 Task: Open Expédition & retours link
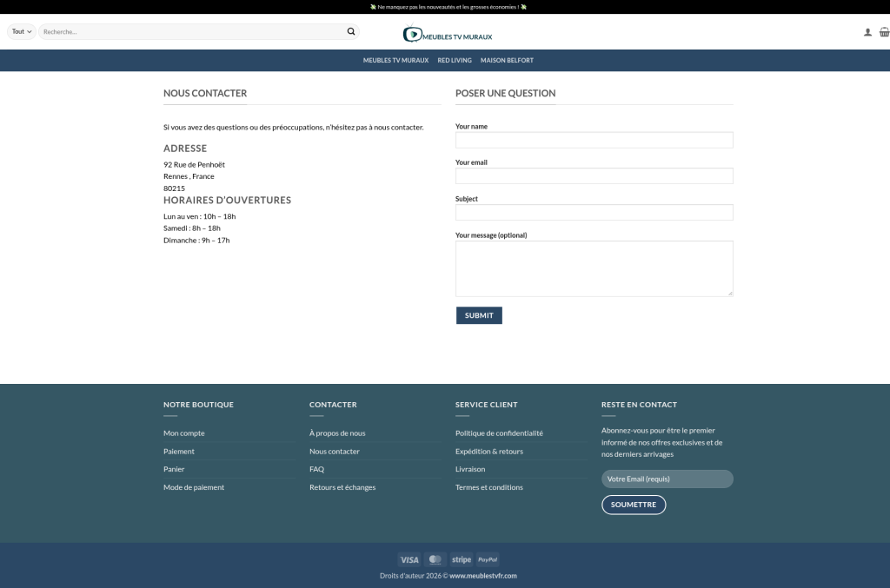(489, 452)
